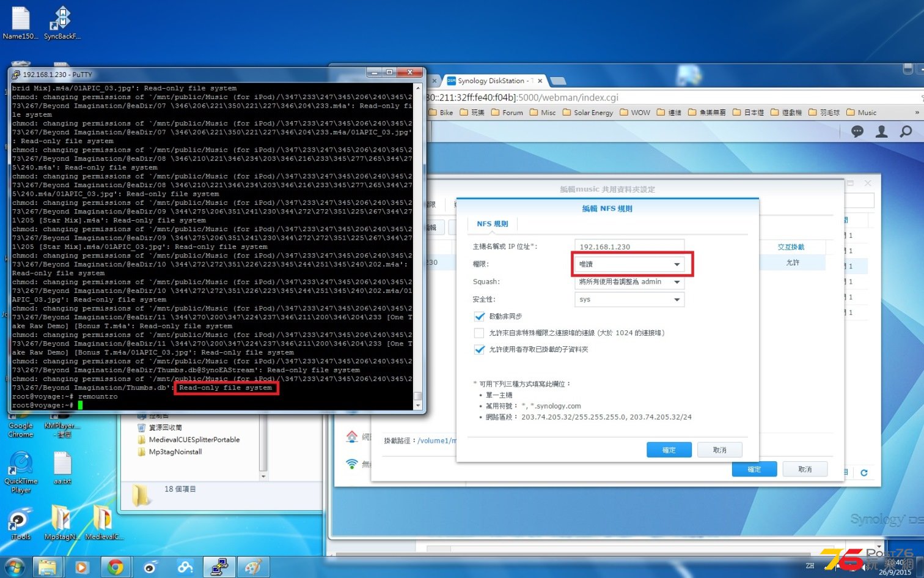Open Baidu cloud taskbar icon
The image size is (924, 578).
(x=185, y=568)
